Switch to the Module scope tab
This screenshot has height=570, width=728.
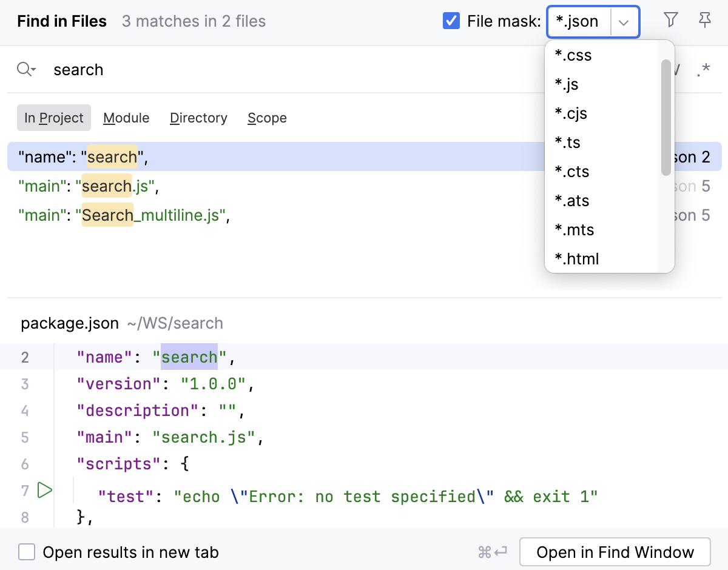tap(126, 118)
